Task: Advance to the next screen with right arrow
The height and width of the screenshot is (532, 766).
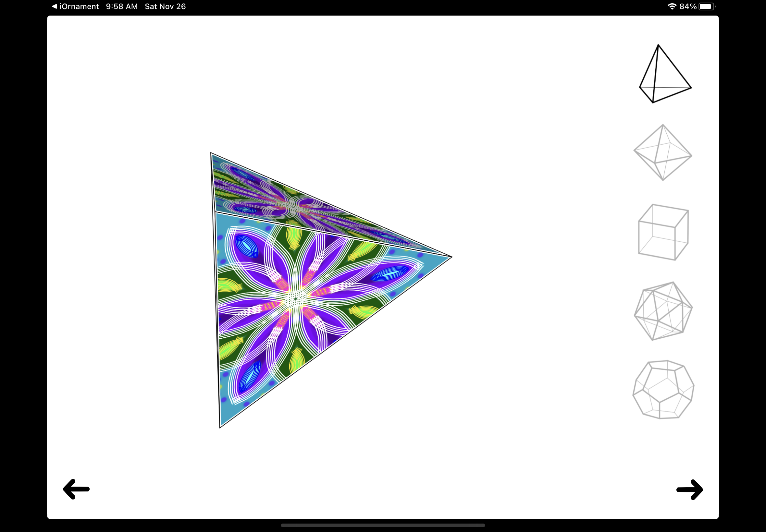Action: 690,489
